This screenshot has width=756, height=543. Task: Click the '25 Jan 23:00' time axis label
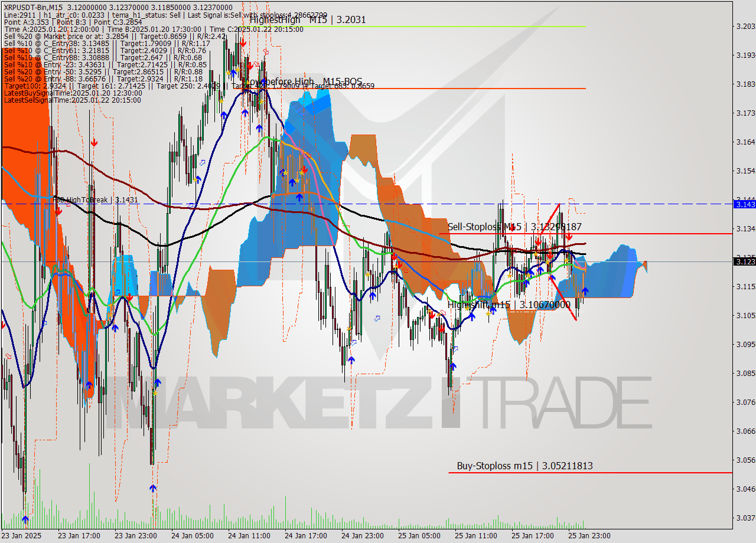(x=589, y=536)
